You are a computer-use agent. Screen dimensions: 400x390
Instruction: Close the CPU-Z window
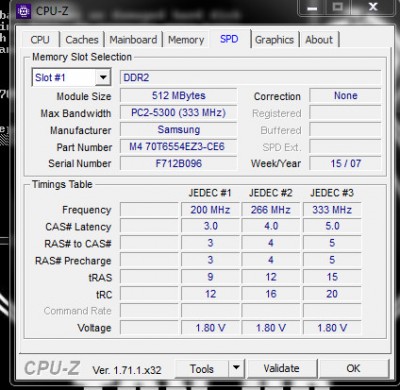373,7
